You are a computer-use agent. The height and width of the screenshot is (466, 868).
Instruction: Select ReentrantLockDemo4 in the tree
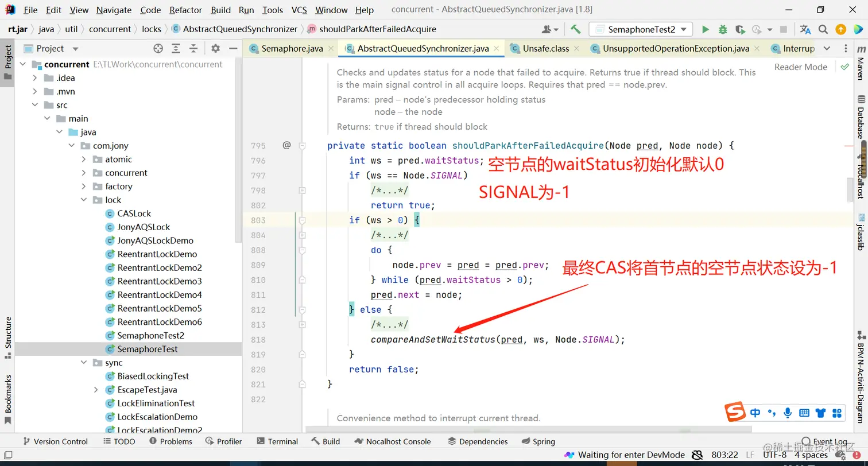tap(160, 295)
